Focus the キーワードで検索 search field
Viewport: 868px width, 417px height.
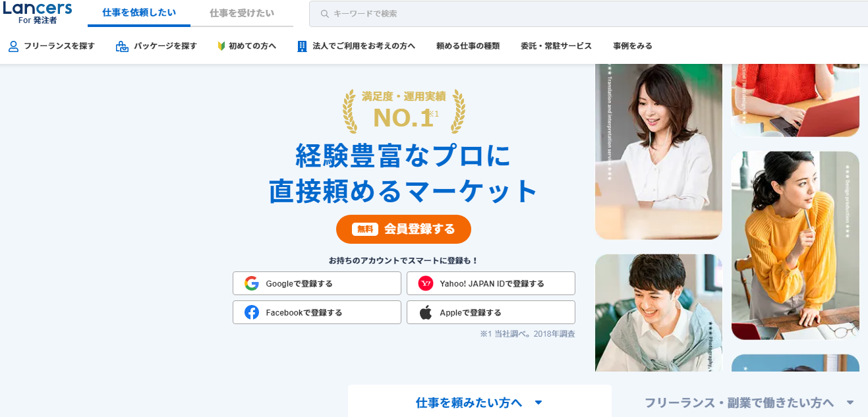589,14
